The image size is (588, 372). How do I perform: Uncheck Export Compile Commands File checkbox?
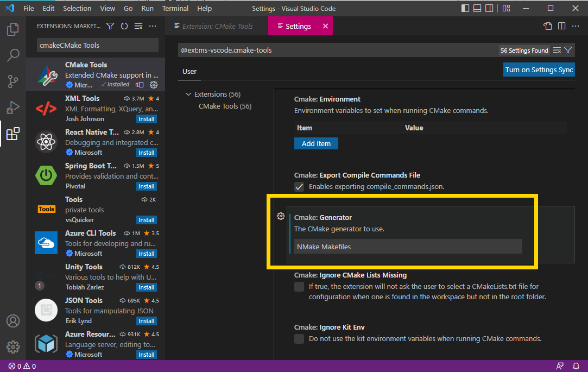tap(299, 187)
